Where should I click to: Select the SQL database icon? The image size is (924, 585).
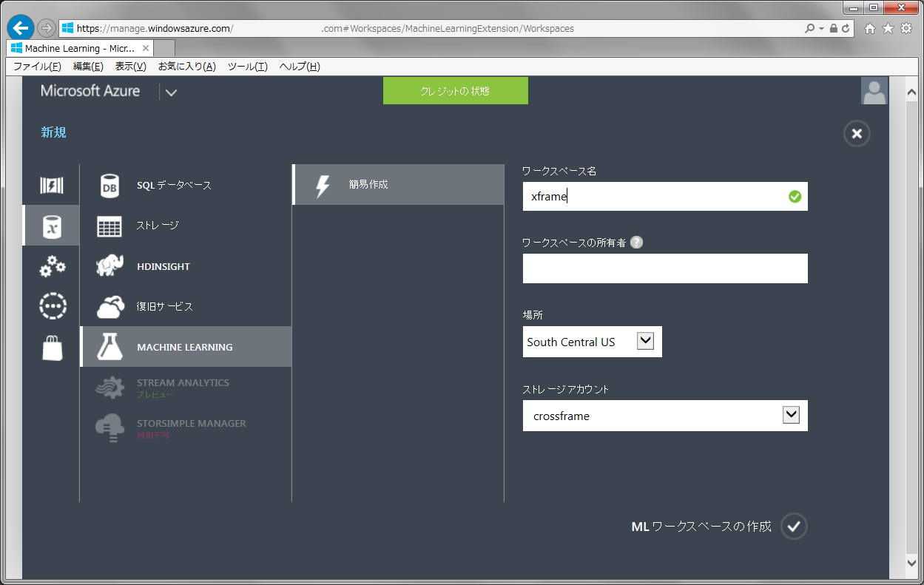[x=109, y=186]
